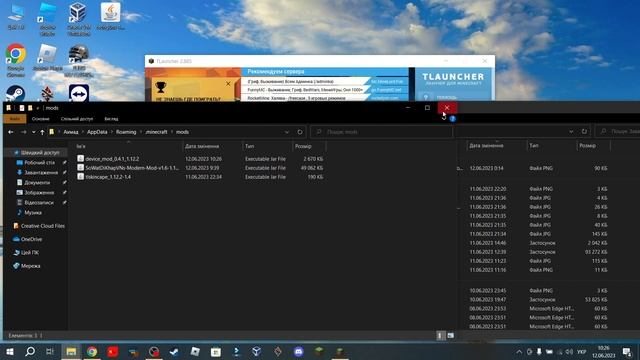Open Мережа in navigation pane
The width and height of the screenshot is (640, 360).
pyautogui.click(x=30, y=266)
